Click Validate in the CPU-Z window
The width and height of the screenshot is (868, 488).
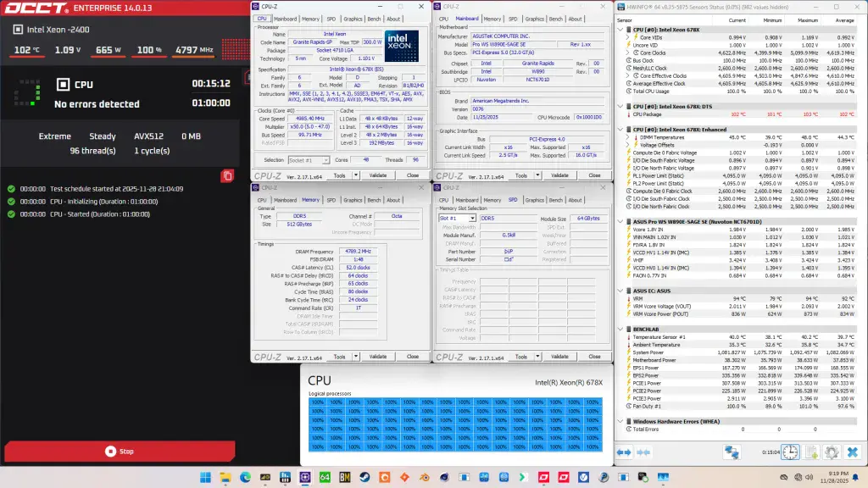pos(378,176)
